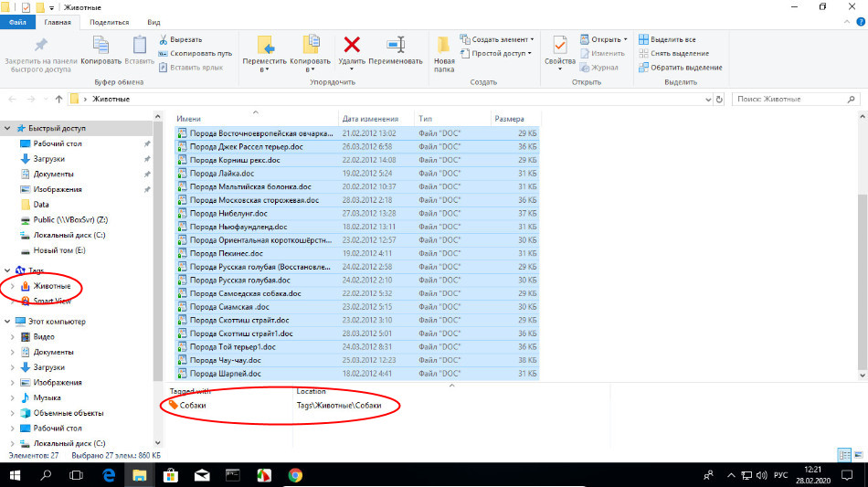Select Порода Пекинес.doc file
868x487 pixels.
tap(357, 253)
